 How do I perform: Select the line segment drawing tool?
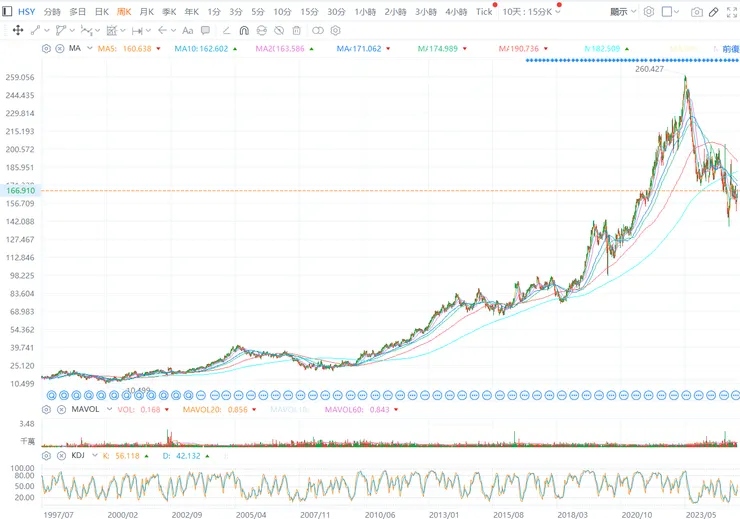(35, 31)
